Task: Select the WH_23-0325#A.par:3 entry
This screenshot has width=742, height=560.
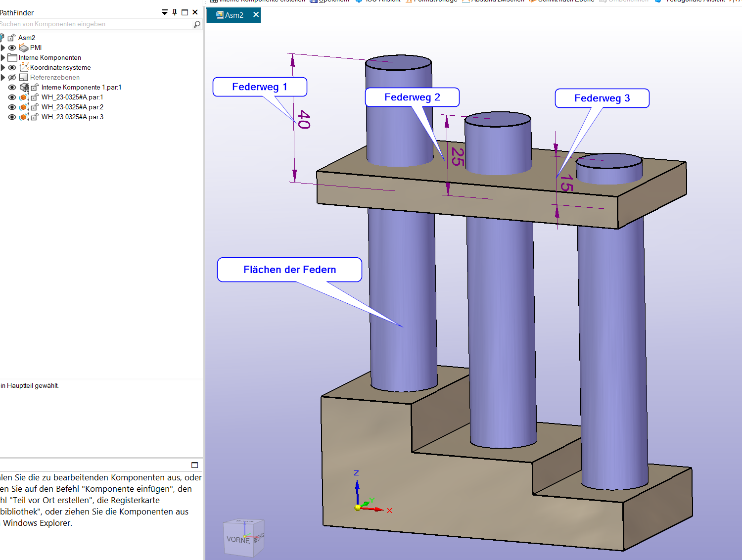Action: (x=72, y=117)
